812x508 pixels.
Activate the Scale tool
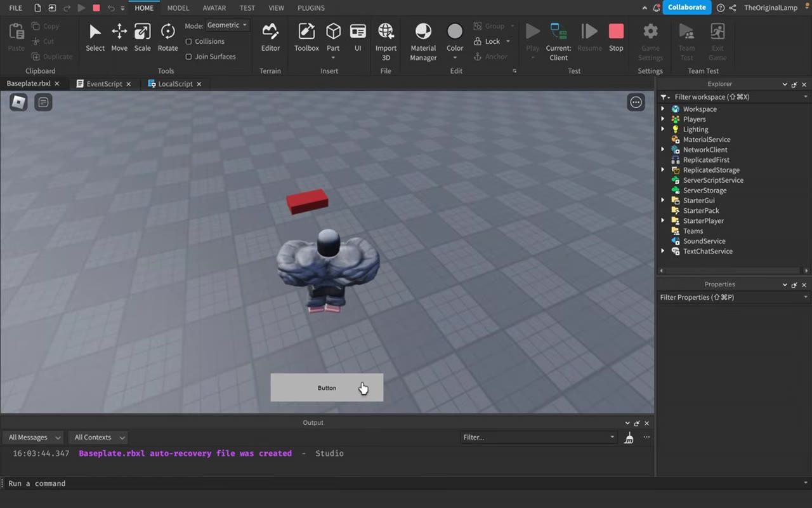point(143,38)
